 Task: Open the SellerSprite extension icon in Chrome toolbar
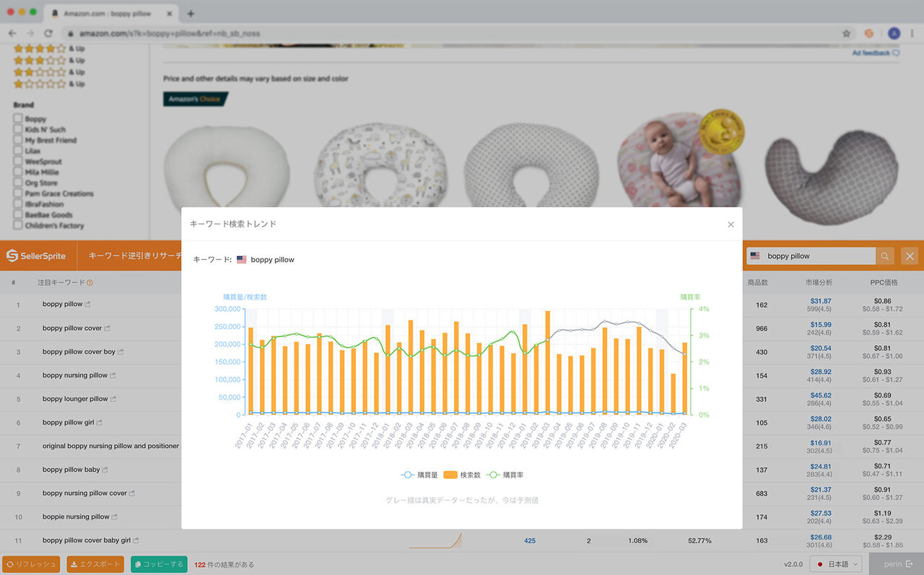coord(869,33)
